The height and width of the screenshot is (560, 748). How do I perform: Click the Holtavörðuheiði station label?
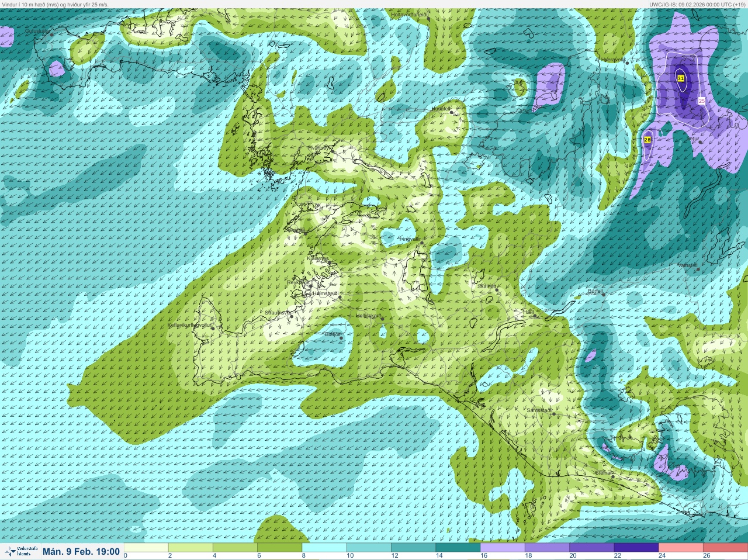(409, 13)
